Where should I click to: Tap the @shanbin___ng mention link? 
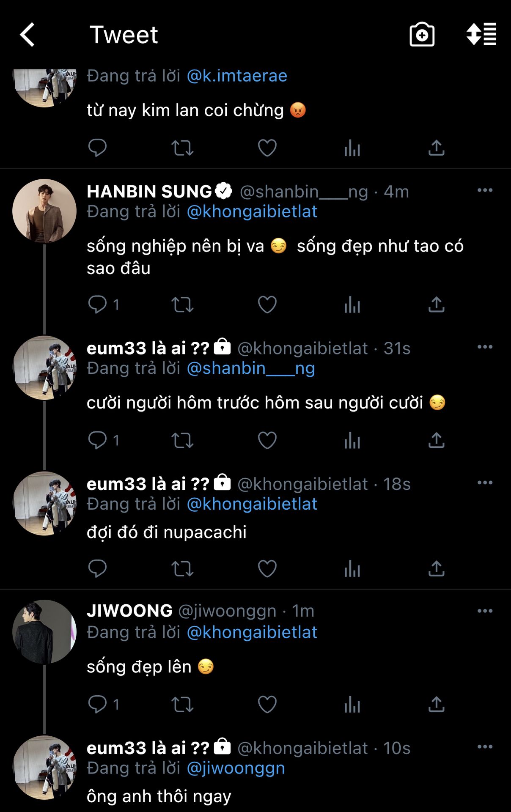251,368
